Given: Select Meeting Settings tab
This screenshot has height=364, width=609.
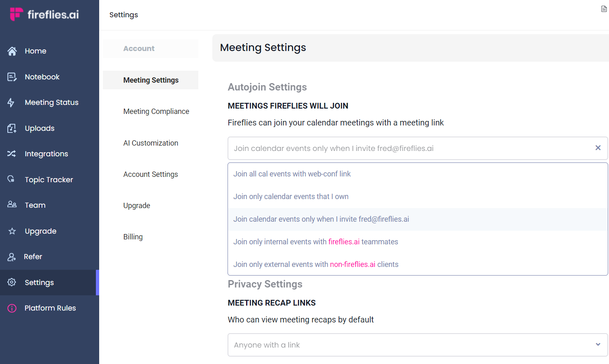Looking at the screenshot, I should pyautogui.click(x=151, y=80).
